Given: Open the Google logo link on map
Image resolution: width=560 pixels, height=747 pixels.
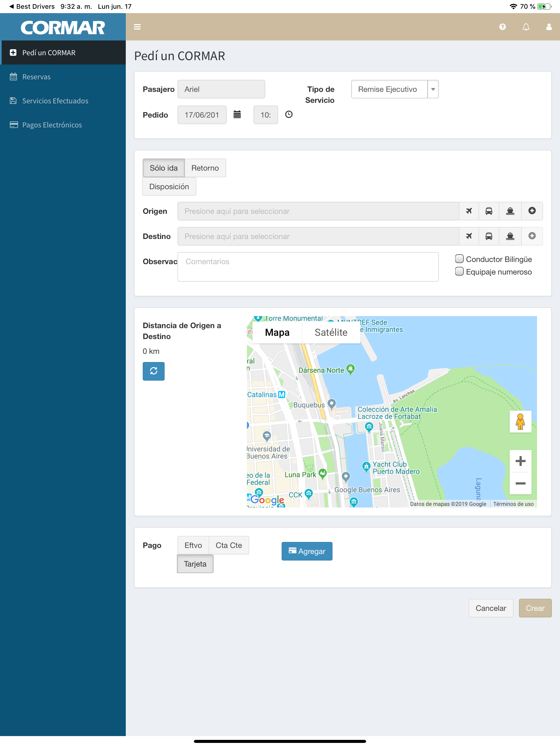Looking at the screenshot, I should pyautogui.click(x=267, y=500).
